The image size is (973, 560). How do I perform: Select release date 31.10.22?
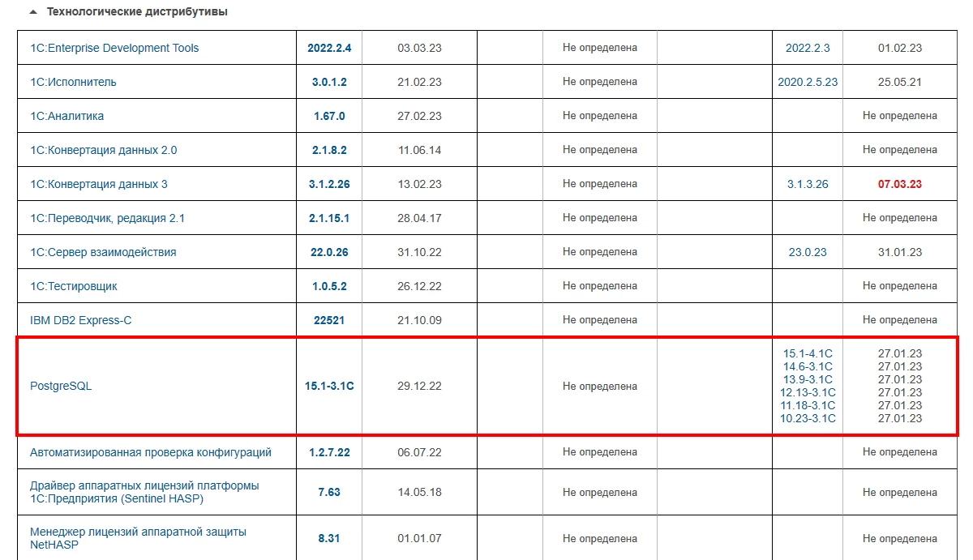[419, 252]
